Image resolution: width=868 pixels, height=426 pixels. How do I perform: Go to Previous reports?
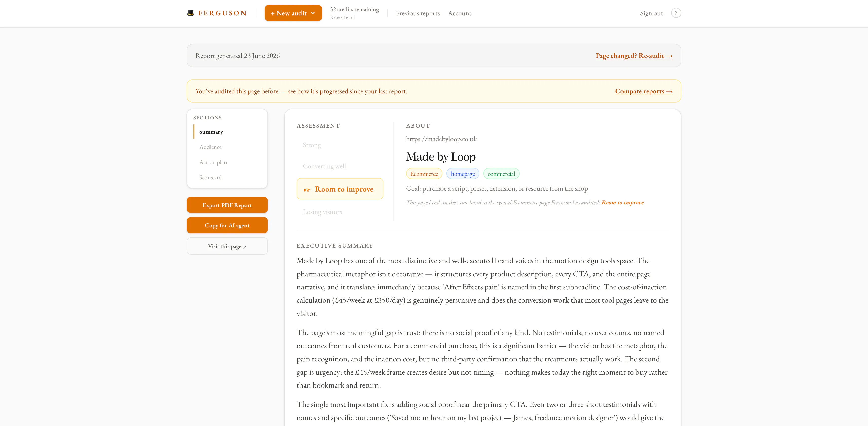coord(418,13)
